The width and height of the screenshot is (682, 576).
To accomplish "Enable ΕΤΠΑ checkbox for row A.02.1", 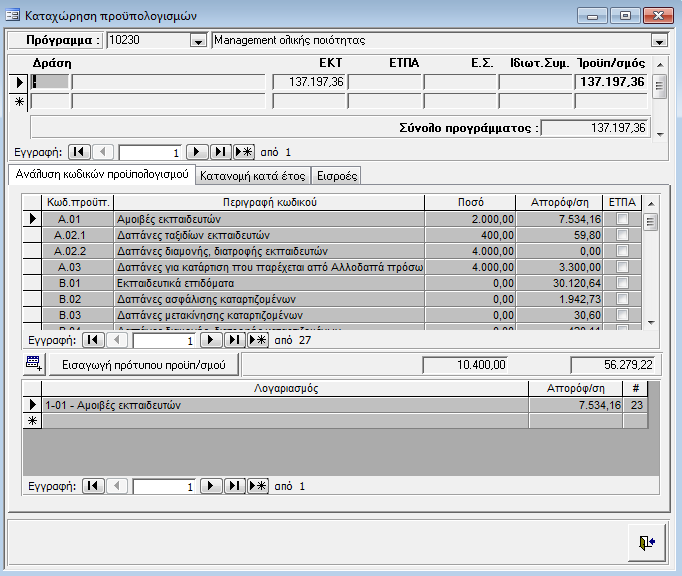I will [x=623, y=235].
